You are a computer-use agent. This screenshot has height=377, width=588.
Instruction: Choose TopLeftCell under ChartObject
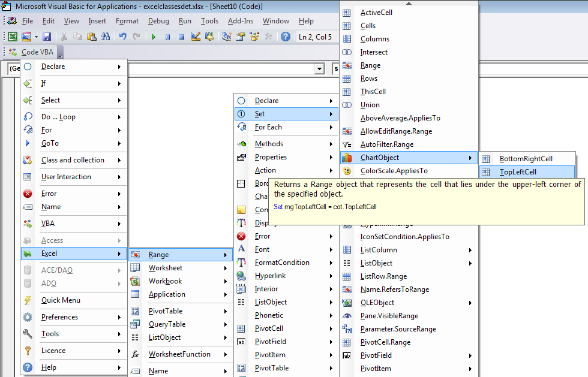(x=527, y=172)
